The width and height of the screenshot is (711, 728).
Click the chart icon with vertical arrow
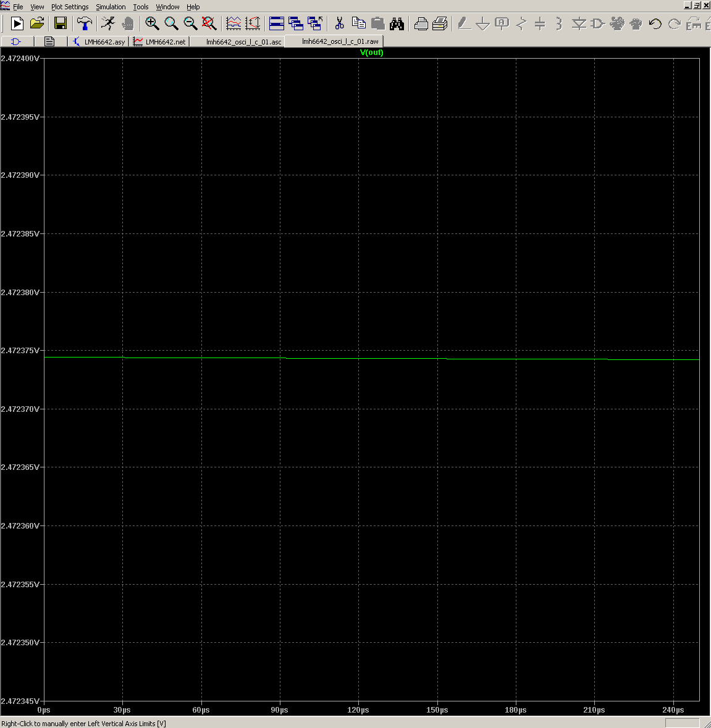[253, 23]
